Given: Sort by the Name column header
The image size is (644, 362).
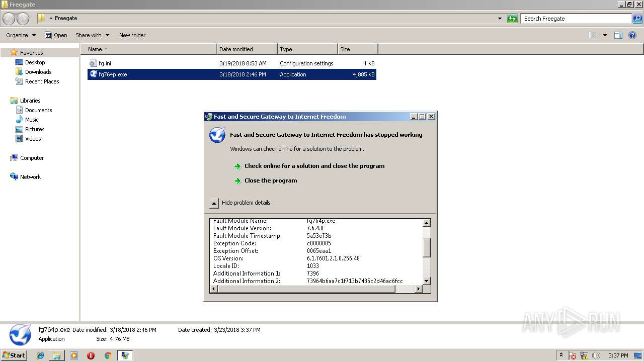Looking at the screenshot, I should [x=149, y=49].
